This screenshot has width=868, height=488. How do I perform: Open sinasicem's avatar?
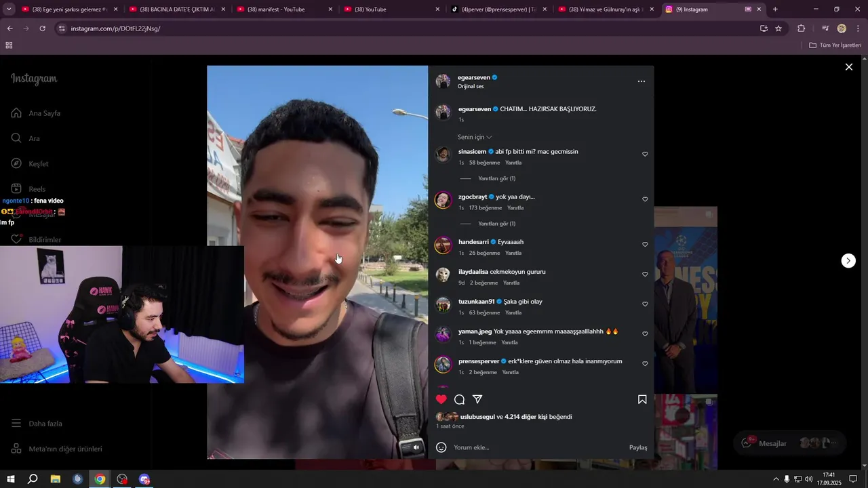pyautogui.click(x=443, y=155)
